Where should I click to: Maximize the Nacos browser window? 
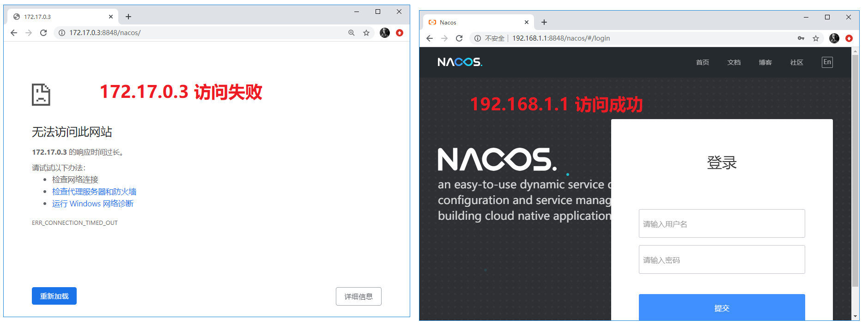click(x=827, y=17)
